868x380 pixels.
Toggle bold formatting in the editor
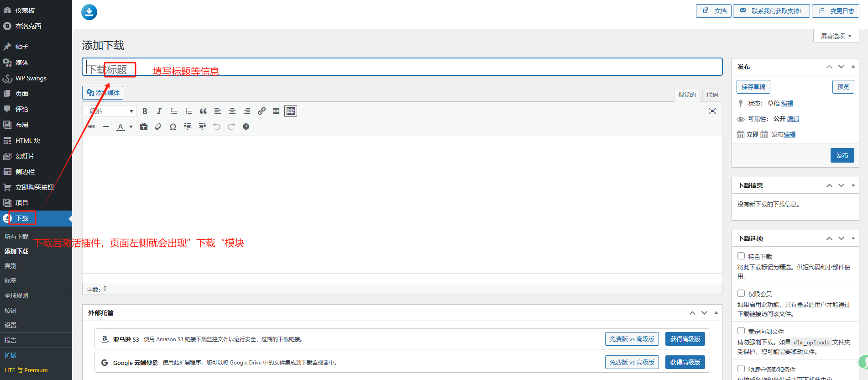pos(145,111)
